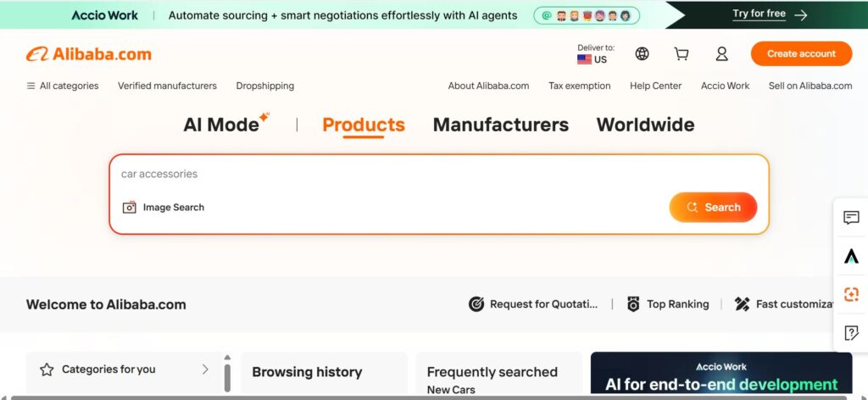
Task: Open Request for Quotation
Action: coord(543,303)
